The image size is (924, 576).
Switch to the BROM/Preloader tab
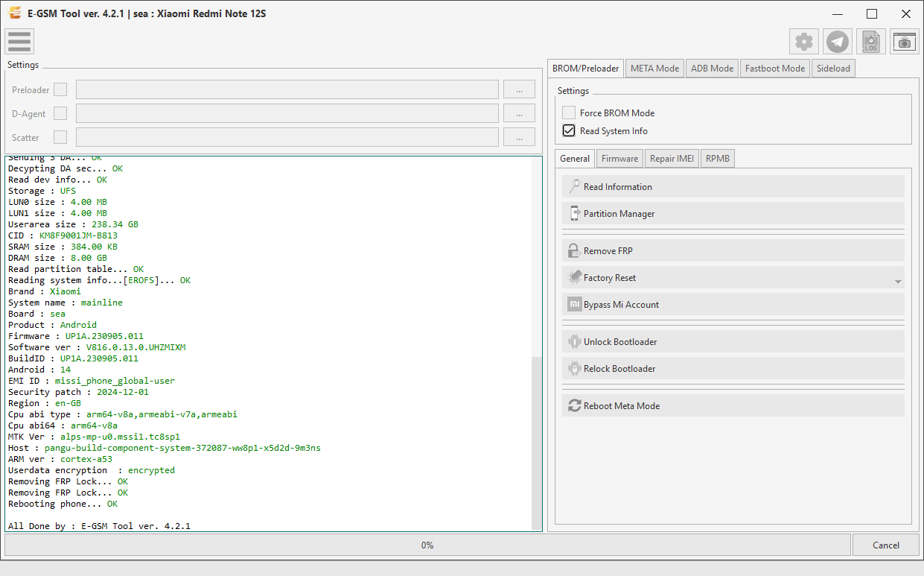586,68
